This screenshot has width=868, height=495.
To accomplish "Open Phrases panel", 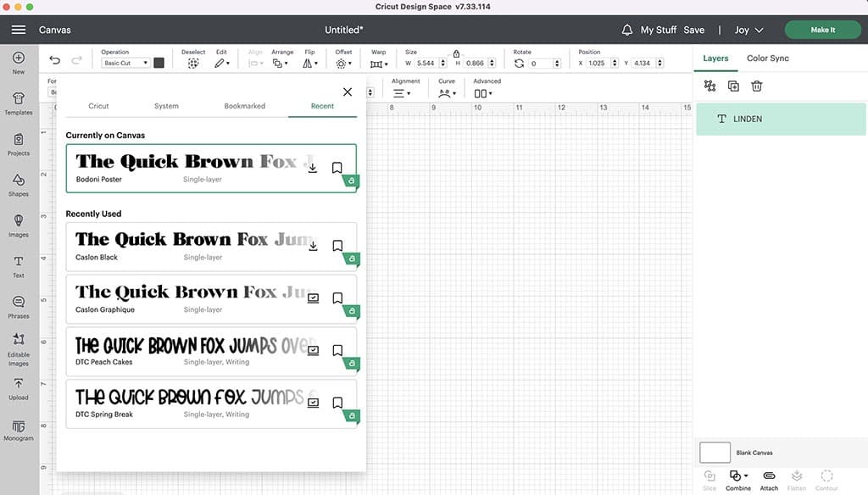I will click(x=19, y=308).
